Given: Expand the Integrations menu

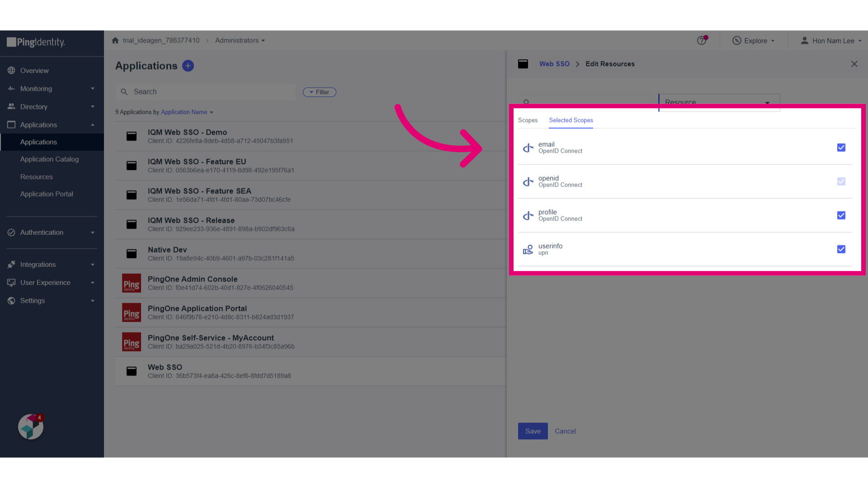Looking at the screenshot, I should click(93, 264).
